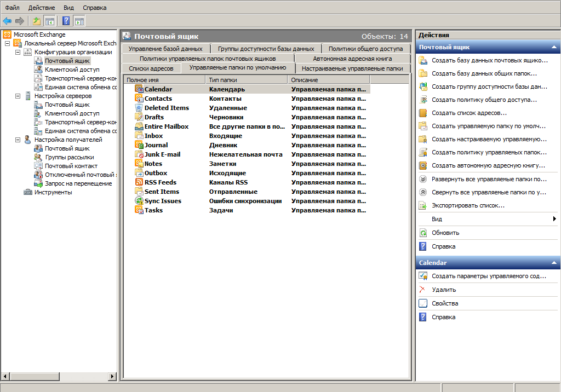This screenshot has height=392, width=561.
Task: Click the Back arrow toolbar icon
Action: (7, 21)
